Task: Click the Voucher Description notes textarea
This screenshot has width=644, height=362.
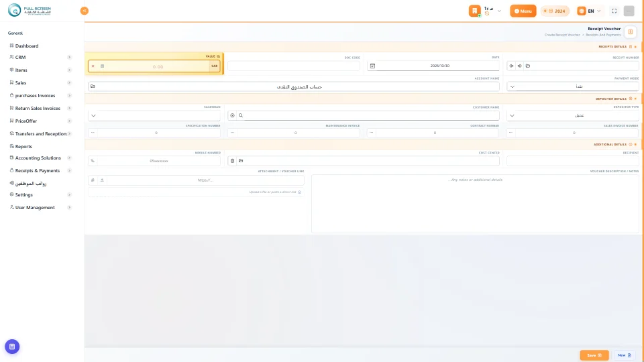Action: [x=475, y=204]
